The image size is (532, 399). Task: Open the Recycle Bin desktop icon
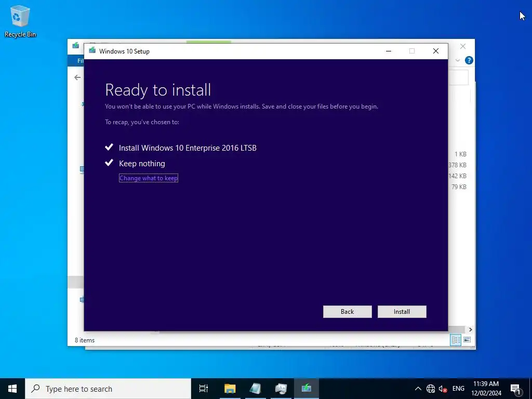[x=20, y=21]
